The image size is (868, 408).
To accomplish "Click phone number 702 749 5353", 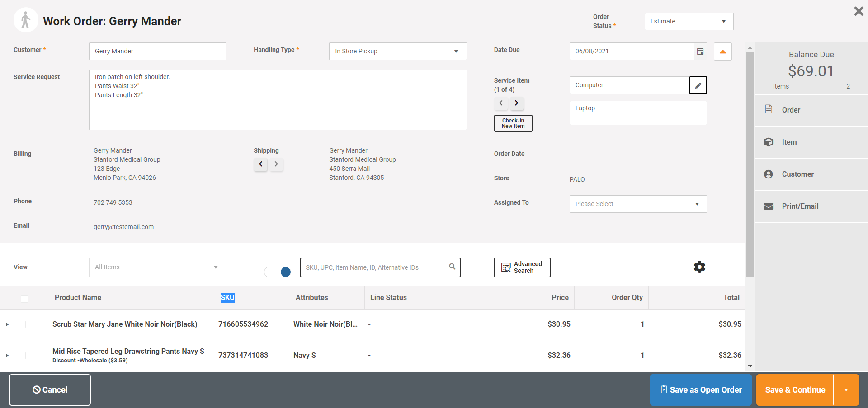I will [x=113, y=203].
